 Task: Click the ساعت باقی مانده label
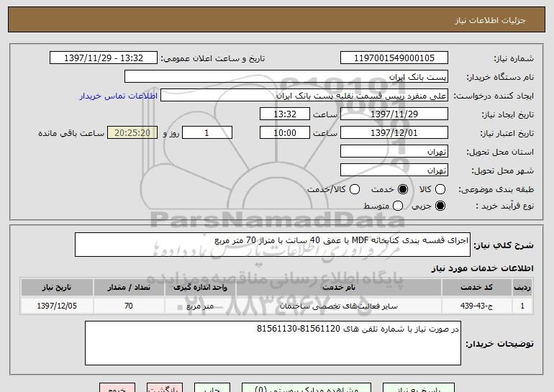pos(71,133)
